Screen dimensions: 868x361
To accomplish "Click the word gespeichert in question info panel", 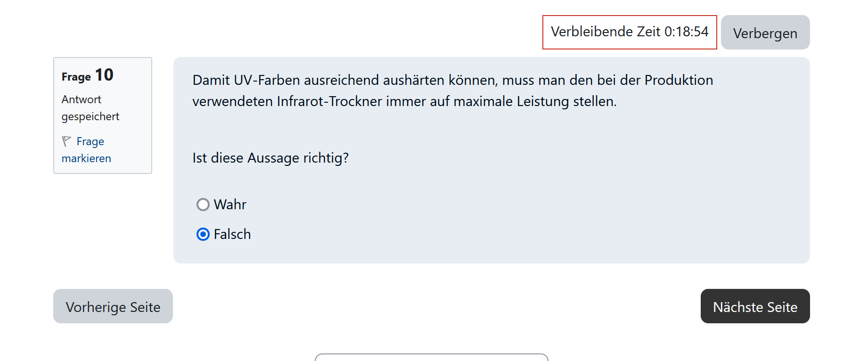I will point(90,116).
